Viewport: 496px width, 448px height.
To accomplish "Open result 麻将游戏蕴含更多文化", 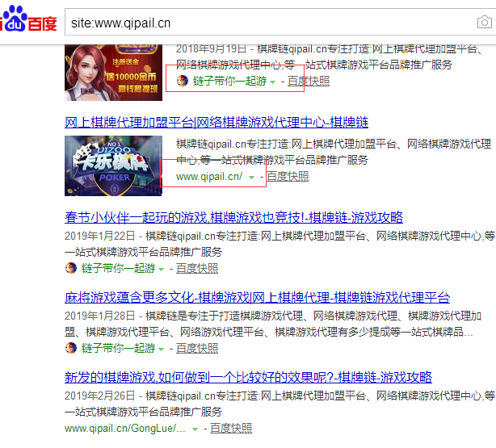I will coord(257,297).
